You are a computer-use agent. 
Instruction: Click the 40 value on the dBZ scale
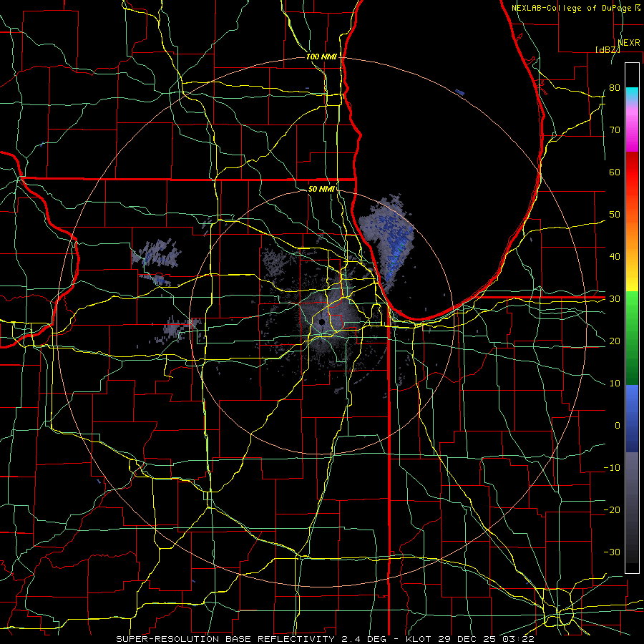click(x=615, y=257)
